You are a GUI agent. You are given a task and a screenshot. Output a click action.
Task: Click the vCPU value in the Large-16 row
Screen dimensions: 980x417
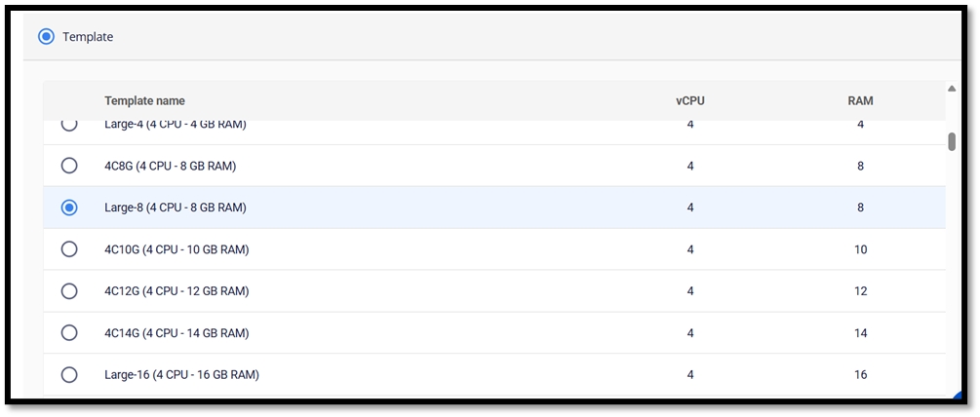tap(689, 375)
